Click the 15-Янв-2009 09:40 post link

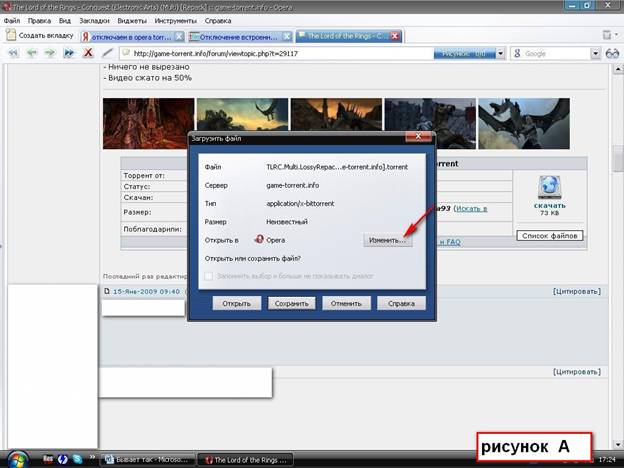(146, 291)
